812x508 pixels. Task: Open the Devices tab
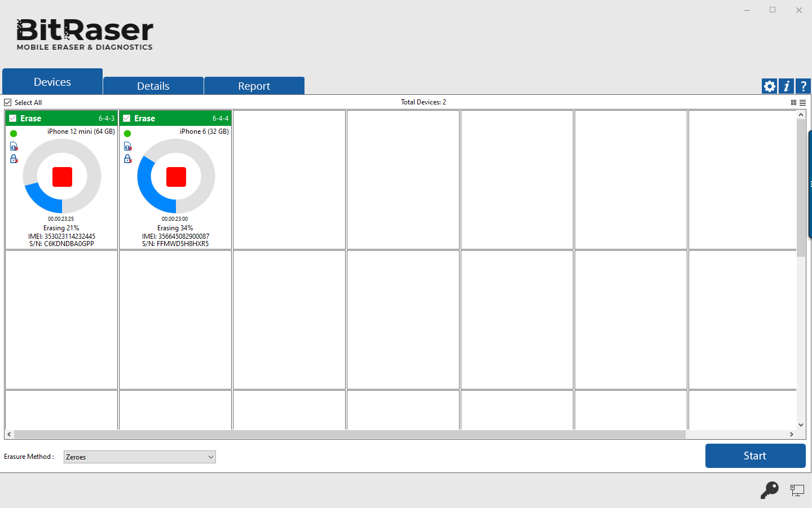(52, 82)
